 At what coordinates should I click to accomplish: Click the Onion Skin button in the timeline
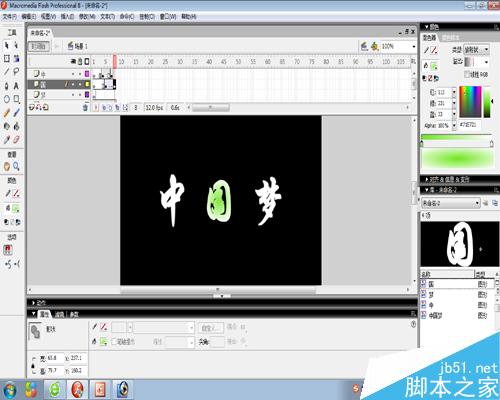click(x=104, y=107)
